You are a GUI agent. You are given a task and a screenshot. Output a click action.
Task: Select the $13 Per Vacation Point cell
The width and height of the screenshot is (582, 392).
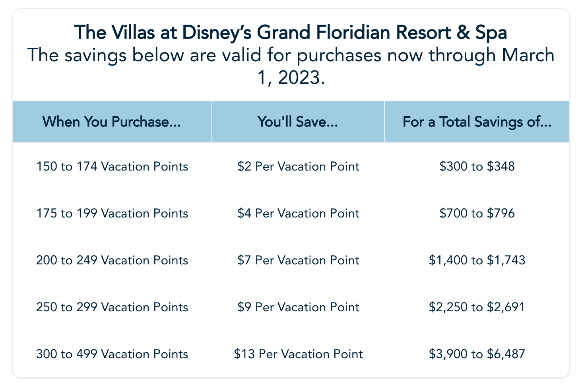pos(298,354)
